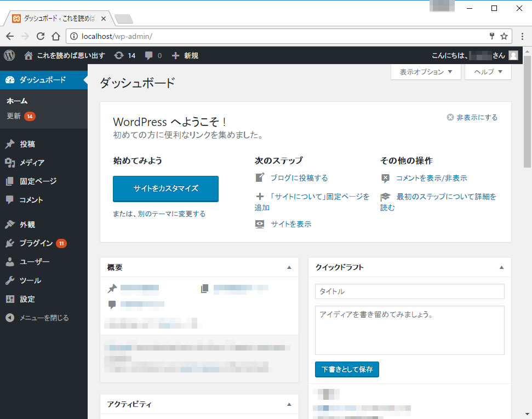Click the saved password key icon

click(x=492, y=36)
